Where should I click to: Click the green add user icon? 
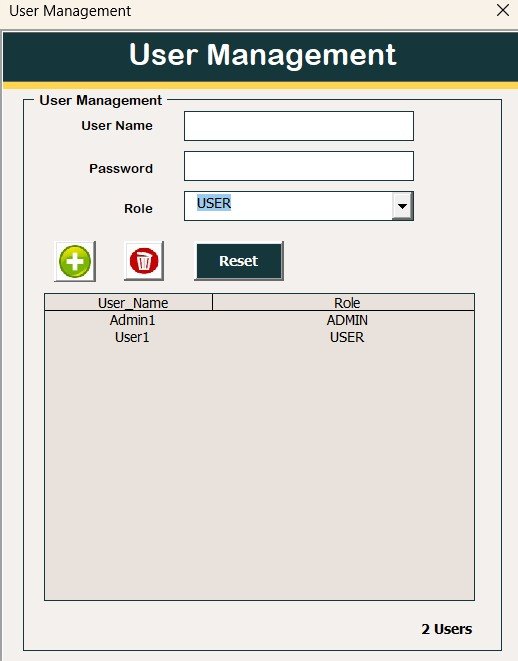75,261
